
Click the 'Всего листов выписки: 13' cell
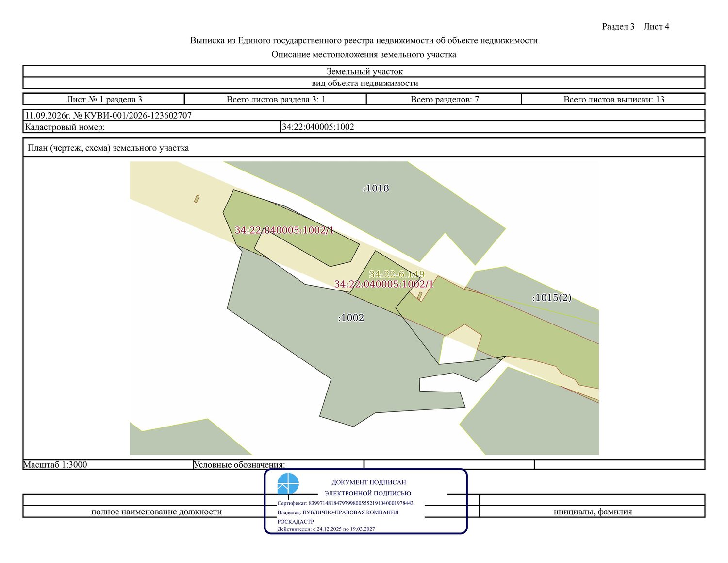pyautogui.click(x=613, y=99)
